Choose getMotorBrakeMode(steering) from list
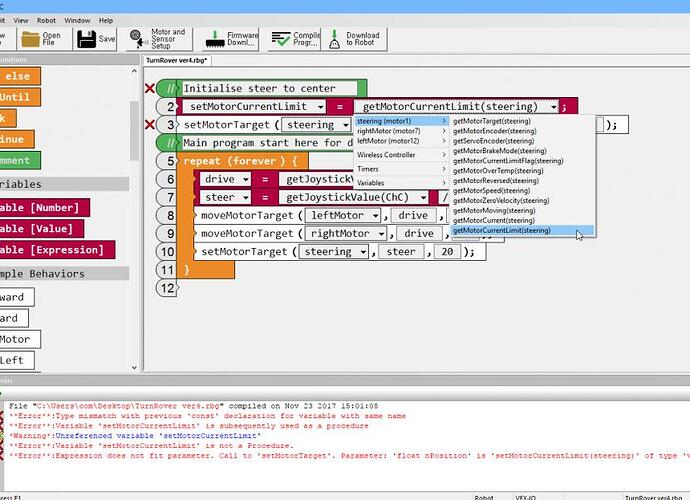 (499, 151)
